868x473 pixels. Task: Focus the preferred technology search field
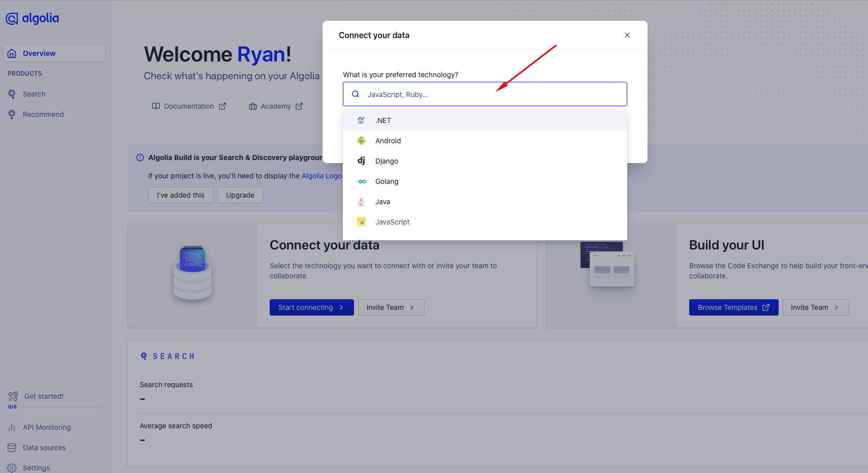pyautogui.click(x=485, y=94)
